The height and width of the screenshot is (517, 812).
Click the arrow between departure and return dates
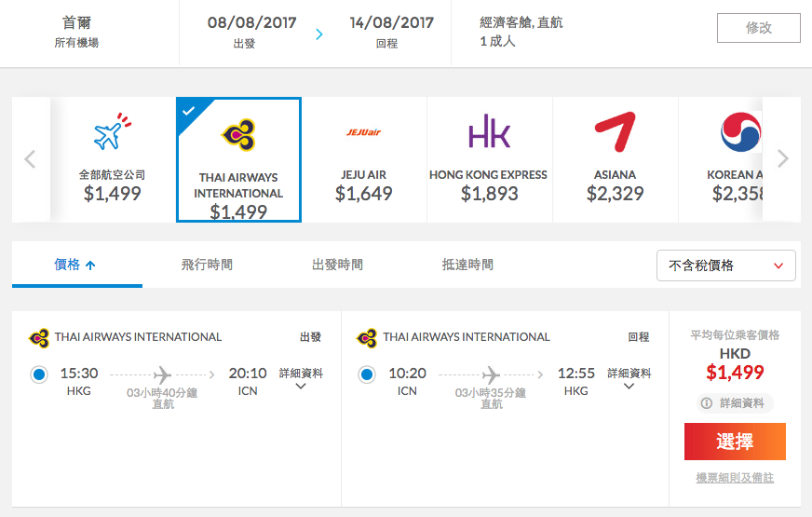(x=319, y=34)
